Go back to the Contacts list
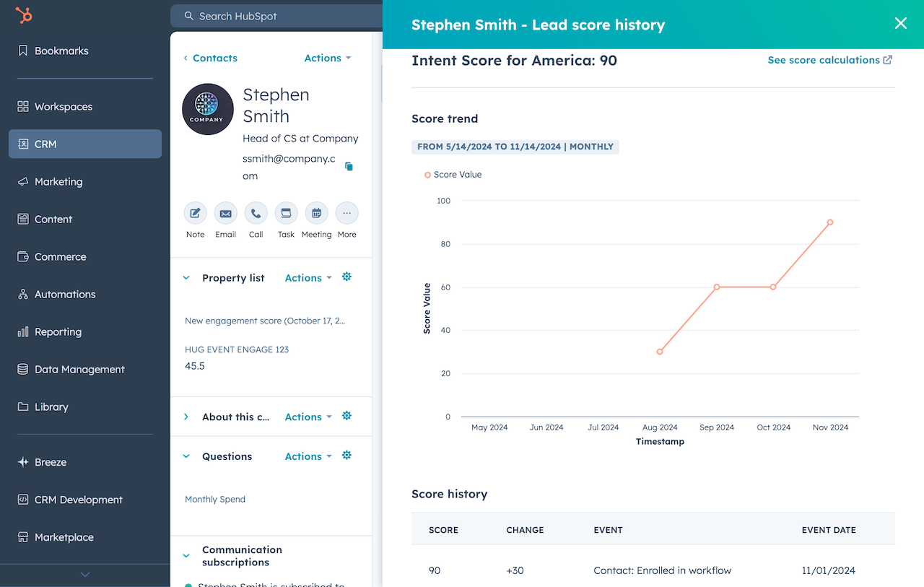The width and height of the screenshot is (924, 587). (x=210, y=58)
